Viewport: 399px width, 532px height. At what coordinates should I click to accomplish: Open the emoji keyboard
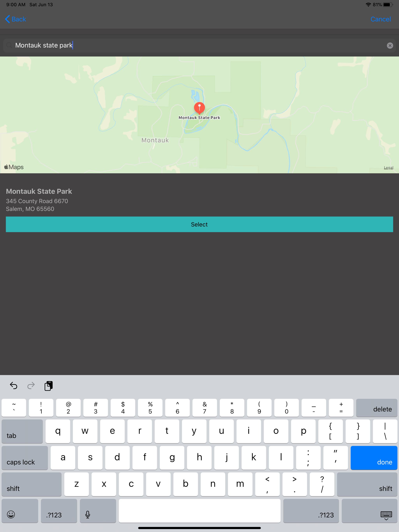click(x=11, y=514)
